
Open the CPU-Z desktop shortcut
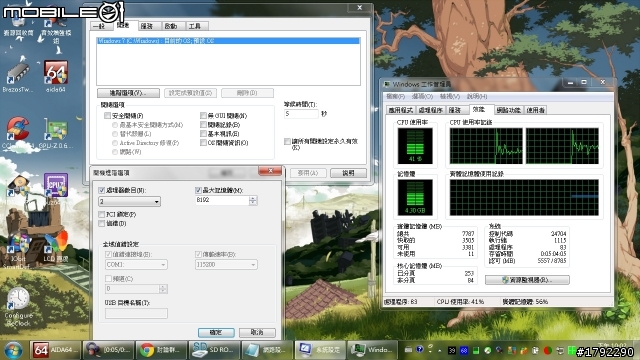click(x=56, y=188)
